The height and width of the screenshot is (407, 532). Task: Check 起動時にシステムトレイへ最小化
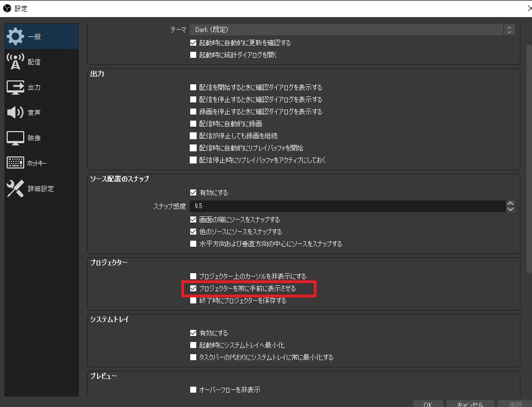tap(194, 345)
